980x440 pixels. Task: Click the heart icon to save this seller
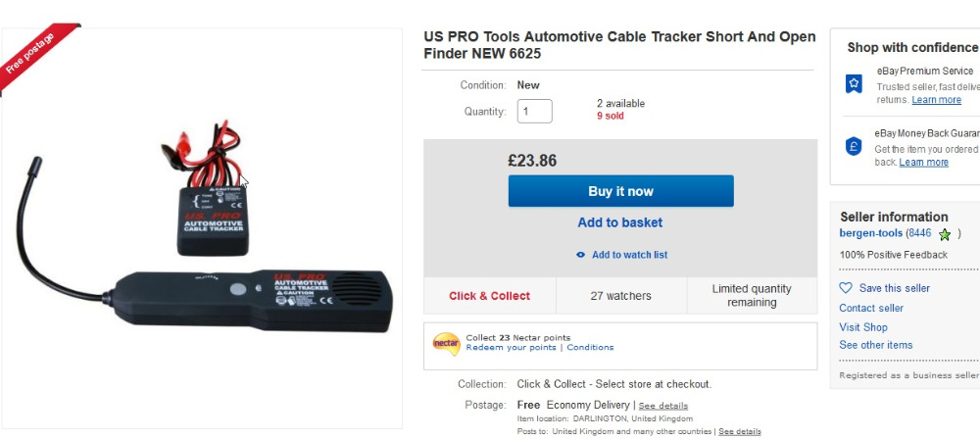pyautogui.click(x=846, y=288)
